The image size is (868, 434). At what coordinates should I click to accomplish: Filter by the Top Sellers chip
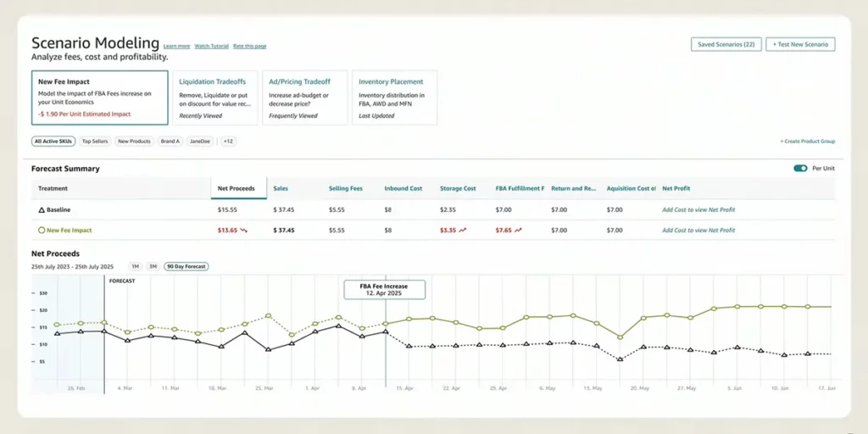point(94,142)
